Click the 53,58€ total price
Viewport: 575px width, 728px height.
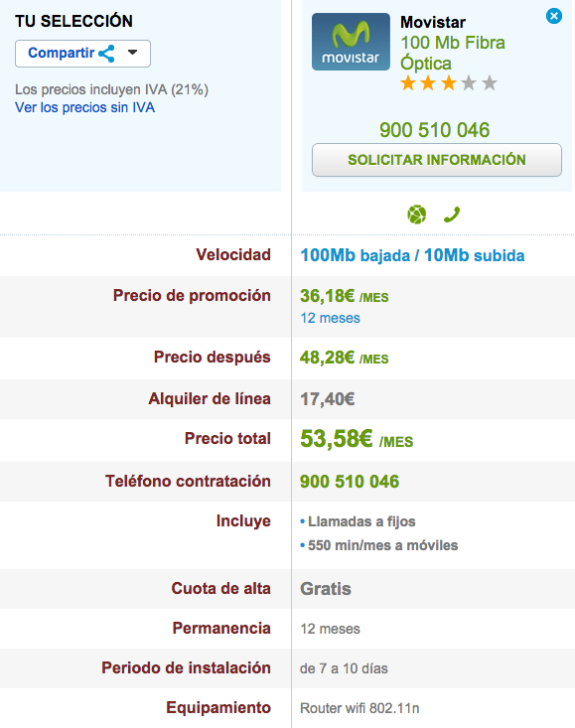[357, 439]
